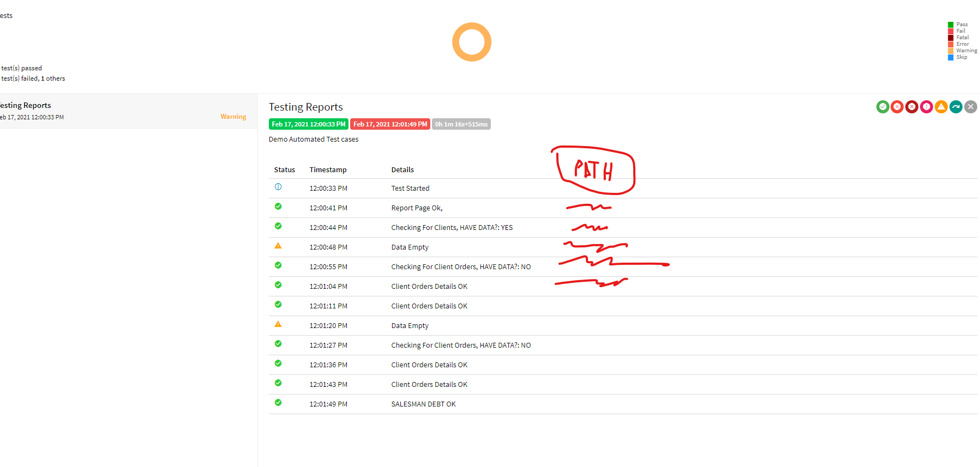
Task: Click the orange Warning status label
Action: 233,117
